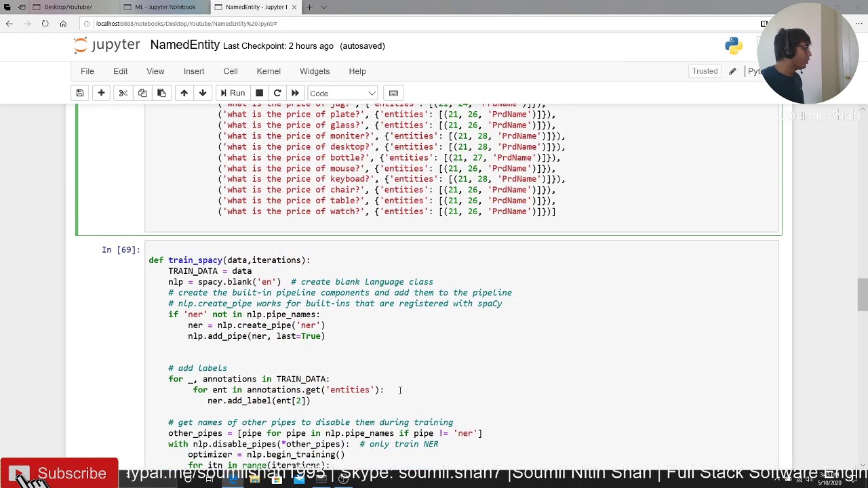Cut selected cell using the scissors icon

[123, 93]
